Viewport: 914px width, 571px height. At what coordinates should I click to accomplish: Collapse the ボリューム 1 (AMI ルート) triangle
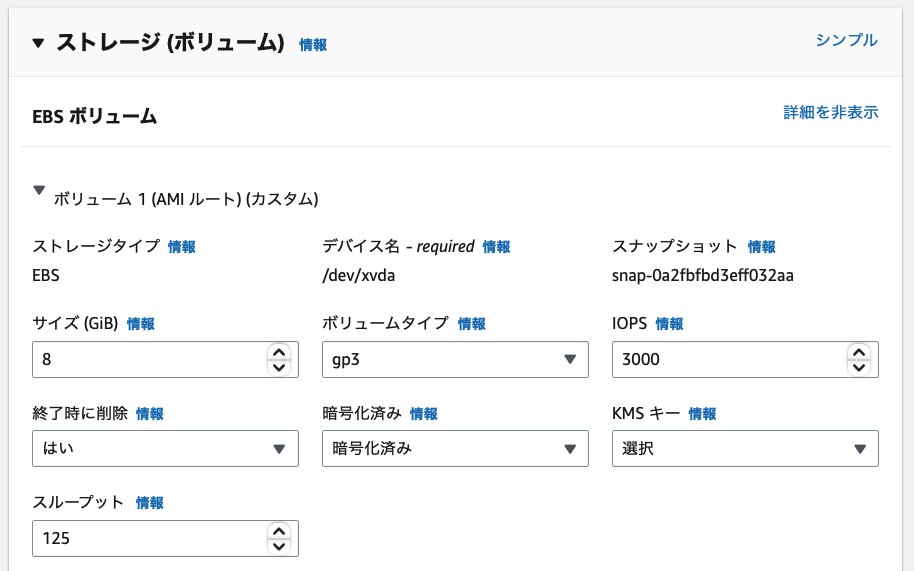coord(40,190)
